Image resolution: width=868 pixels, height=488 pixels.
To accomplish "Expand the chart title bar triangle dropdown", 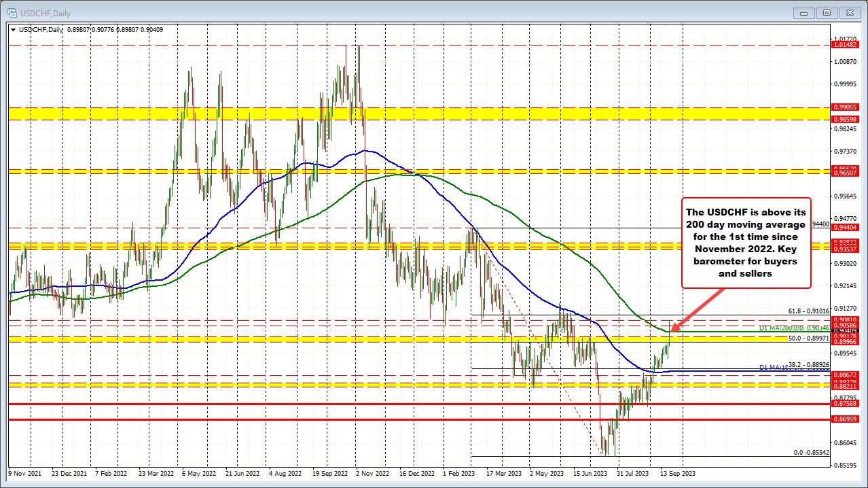I will coord(14,29).
